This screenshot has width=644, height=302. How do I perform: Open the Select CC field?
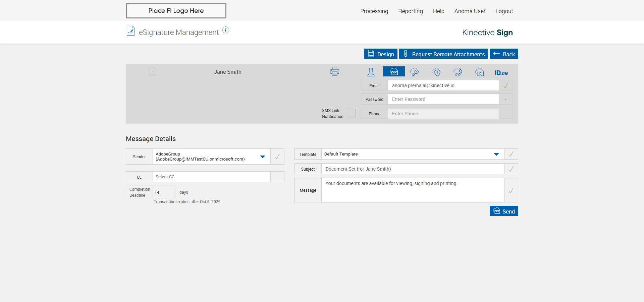coord(211,177)
